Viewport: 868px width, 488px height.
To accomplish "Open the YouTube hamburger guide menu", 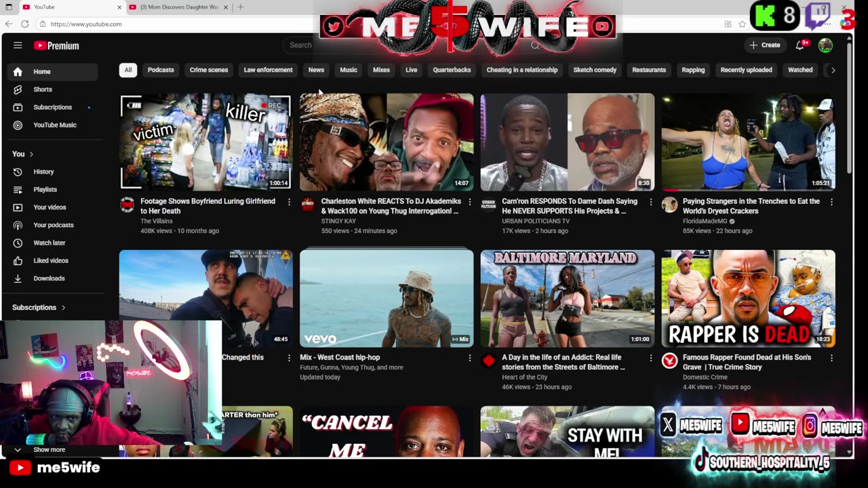I will pos(18,45).
